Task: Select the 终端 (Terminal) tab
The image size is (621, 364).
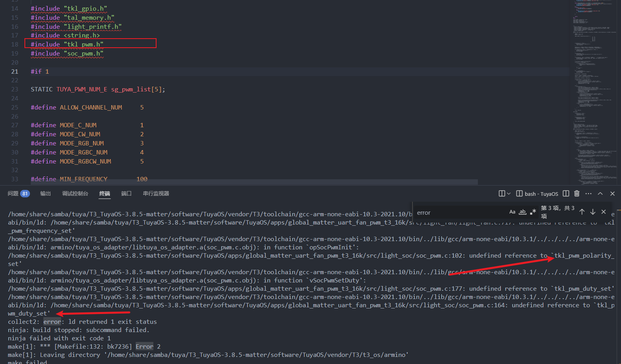Action: pyautogui.click(x=104, y=193)
